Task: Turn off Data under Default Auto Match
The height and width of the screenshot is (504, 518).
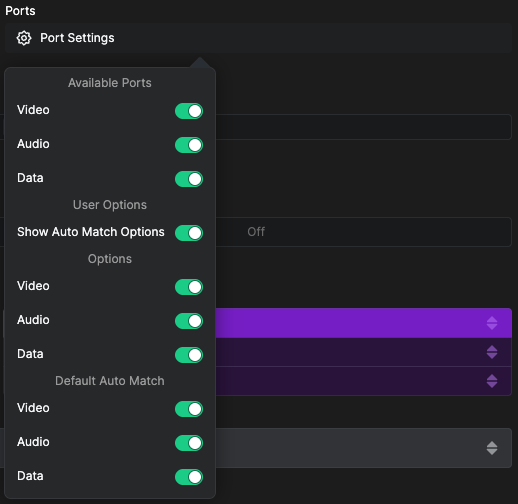Action: [x=189, y=477]
